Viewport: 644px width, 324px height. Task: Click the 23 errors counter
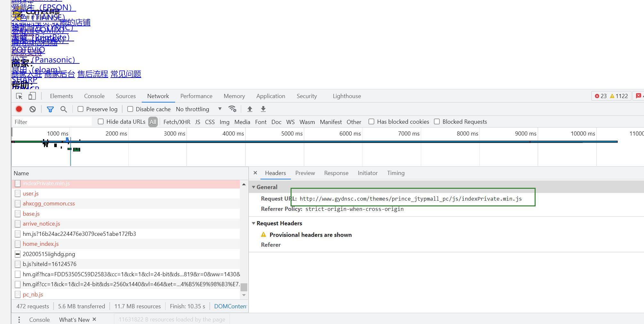pyautogui.click(x=601, y=96)
